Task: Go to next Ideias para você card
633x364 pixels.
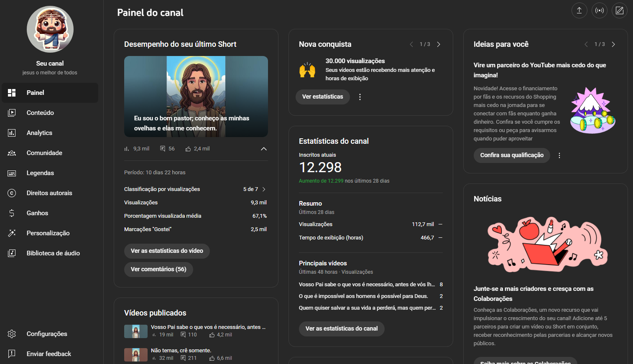Action: (x=613, y=44)
